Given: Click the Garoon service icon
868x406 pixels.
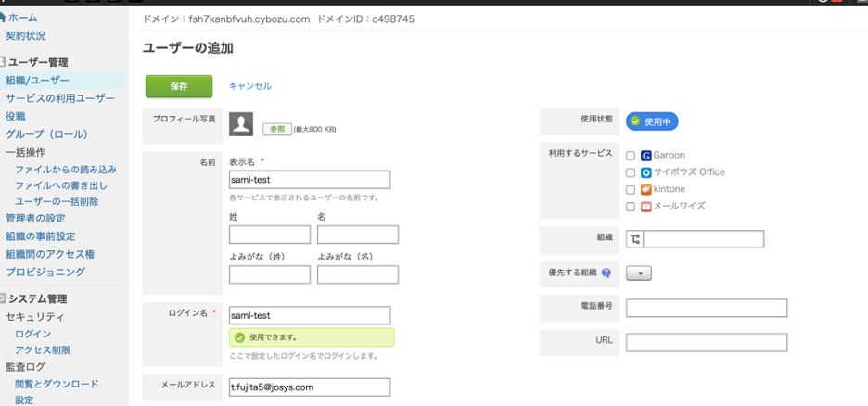Looking at the screenshot, I should coord(646,156).
